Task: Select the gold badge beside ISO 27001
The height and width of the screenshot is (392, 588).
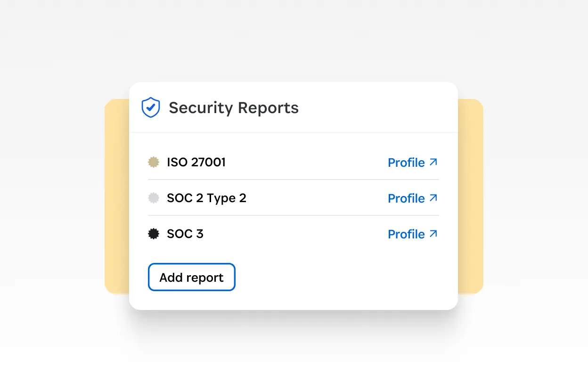Action: pyautogui.click(x=154, y=162)
